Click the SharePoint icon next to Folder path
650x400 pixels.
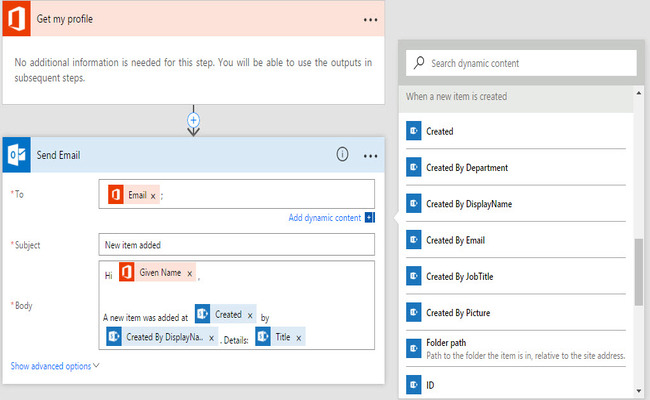(414, 348)
